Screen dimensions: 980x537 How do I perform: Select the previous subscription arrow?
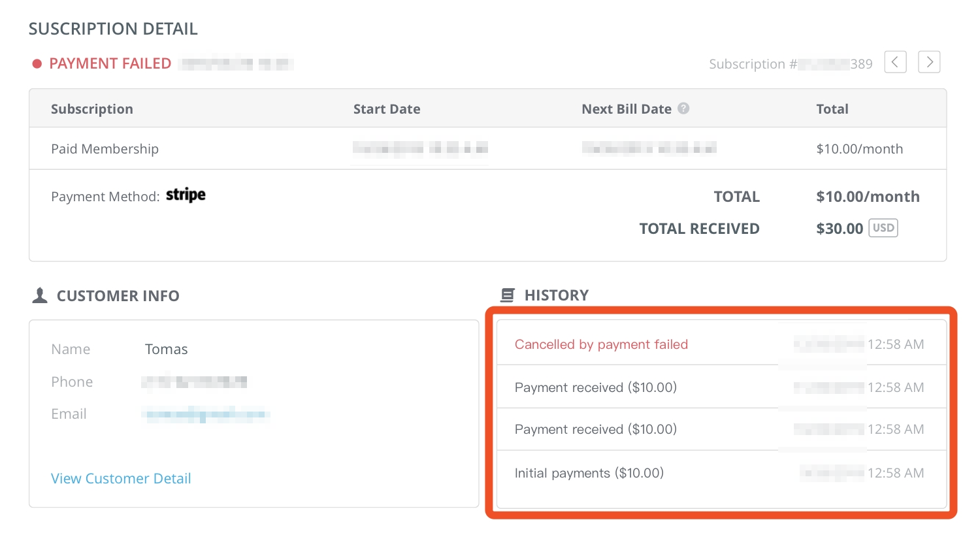pos(895,62)
